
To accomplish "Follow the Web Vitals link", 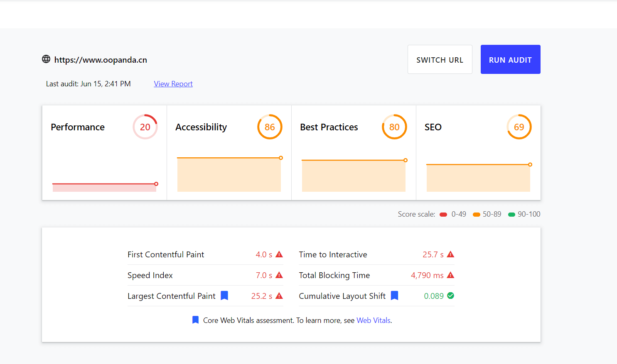I will point(374,320).
